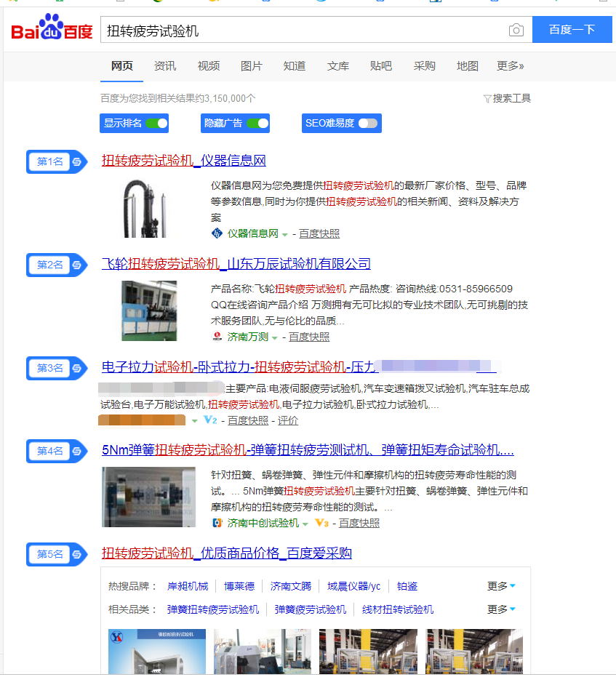Open result 电子拉力试验机-卧式拉力
Image resolution: width=616 pixels, height=677 pixels.
(239, 367)
